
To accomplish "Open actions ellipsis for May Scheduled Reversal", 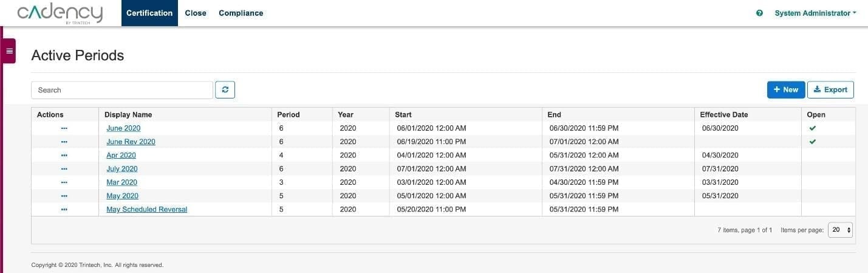I will tap(64, 209).
